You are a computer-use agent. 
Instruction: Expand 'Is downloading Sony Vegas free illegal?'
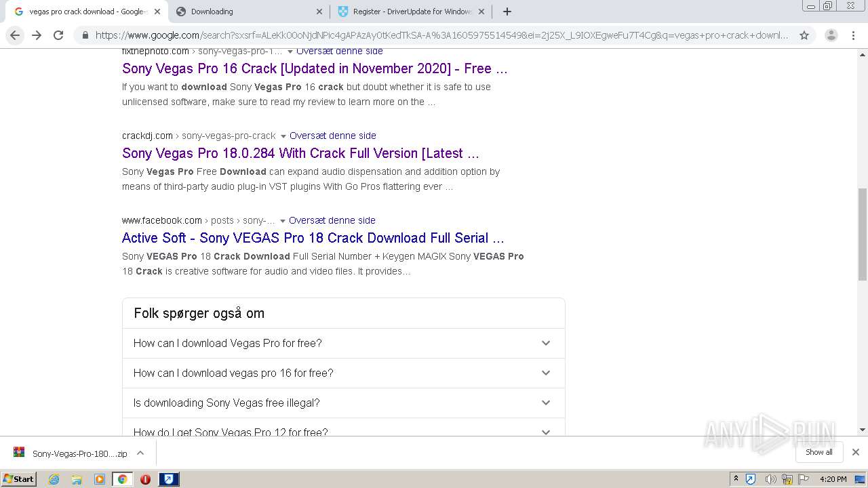pos(343,403)
